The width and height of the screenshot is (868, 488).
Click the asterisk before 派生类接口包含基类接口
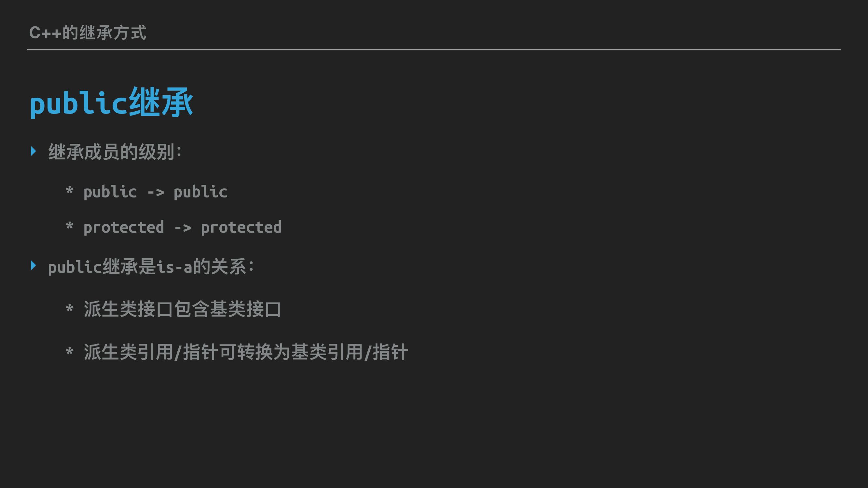tap(69, 308)
